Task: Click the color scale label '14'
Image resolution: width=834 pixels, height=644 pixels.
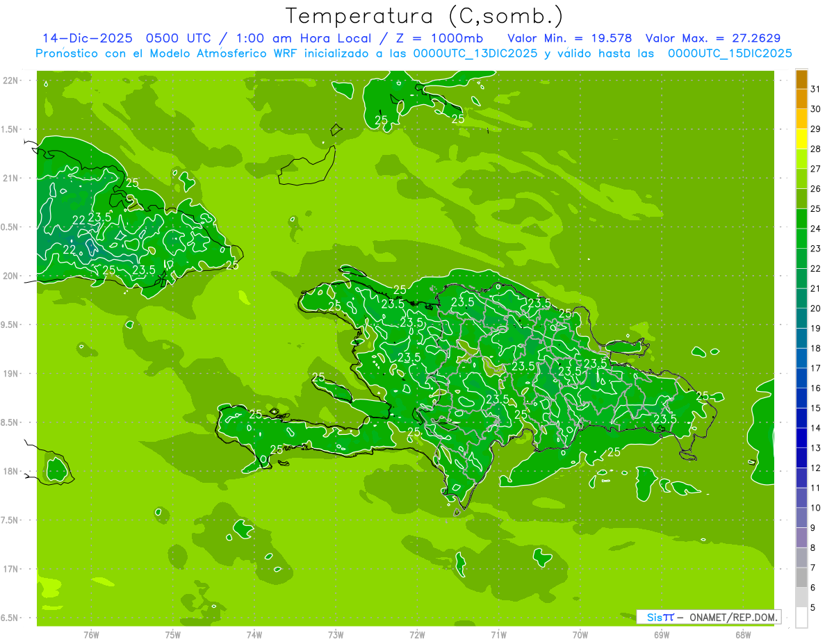Action: pyautogui.click(x=816, y=428)
